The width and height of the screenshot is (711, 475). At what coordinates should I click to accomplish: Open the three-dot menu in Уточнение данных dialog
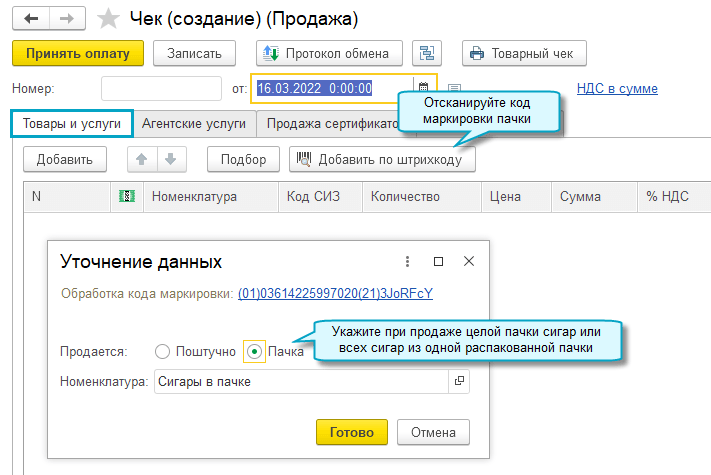tap(407, 261)
